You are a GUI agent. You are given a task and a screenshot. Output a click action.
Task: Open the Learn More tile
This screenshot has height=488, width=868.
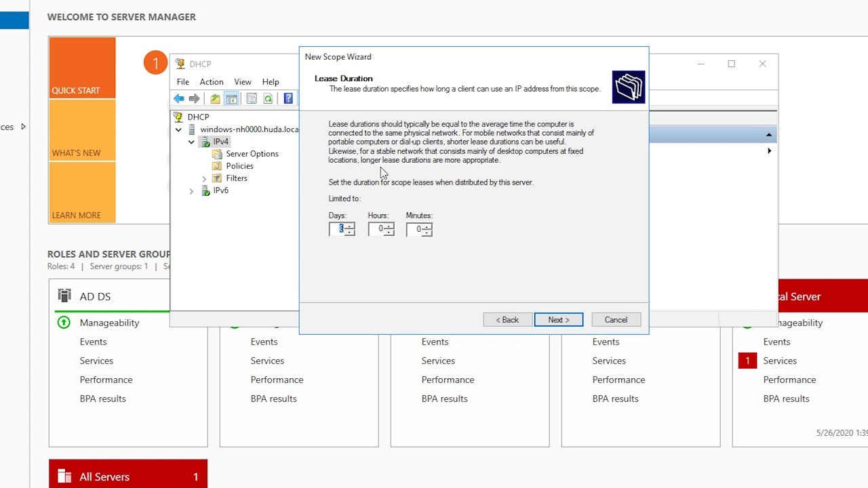pos(82,192)
